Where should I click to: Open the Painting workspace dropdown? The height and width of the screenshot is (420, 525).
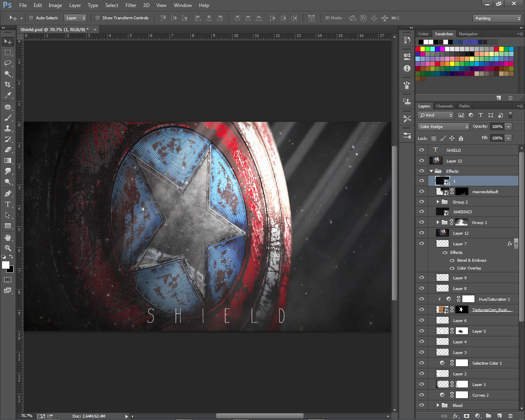pyautogui.click(x=498, y=18)
